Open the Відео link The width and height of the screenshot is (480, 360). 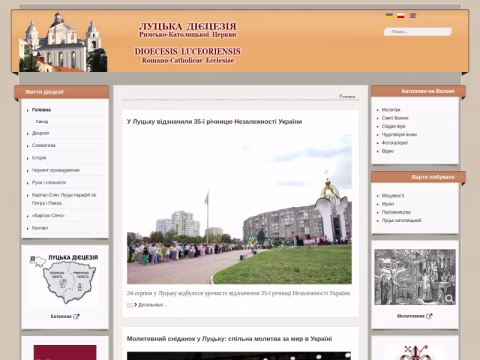point(388,151)
